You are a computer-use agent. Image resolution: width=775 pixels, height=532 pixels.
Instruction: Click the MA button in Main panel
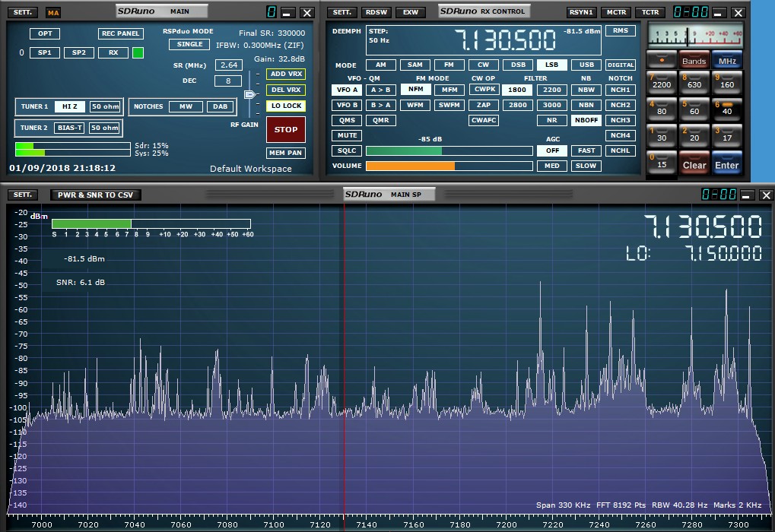click(53, 13)
